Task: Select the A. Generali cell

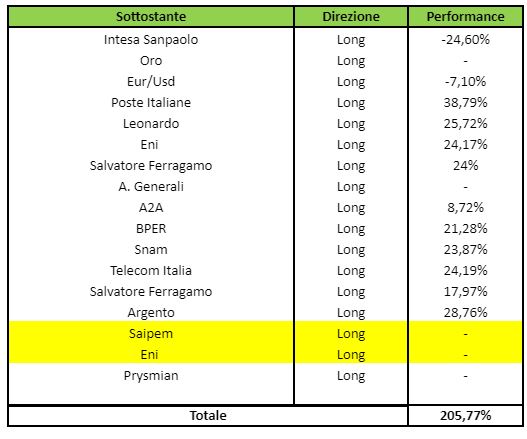Action: (x=151, y=187)
